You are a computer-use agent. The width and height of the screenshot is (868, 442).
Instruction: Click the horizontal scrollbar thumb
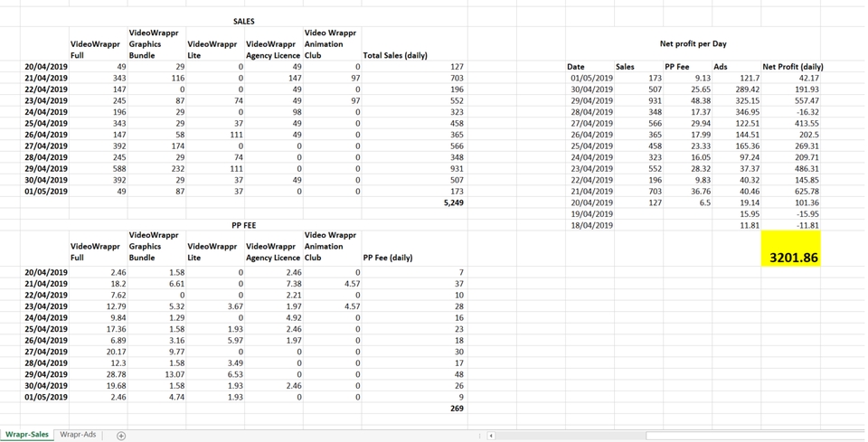[x=756, y=436]
